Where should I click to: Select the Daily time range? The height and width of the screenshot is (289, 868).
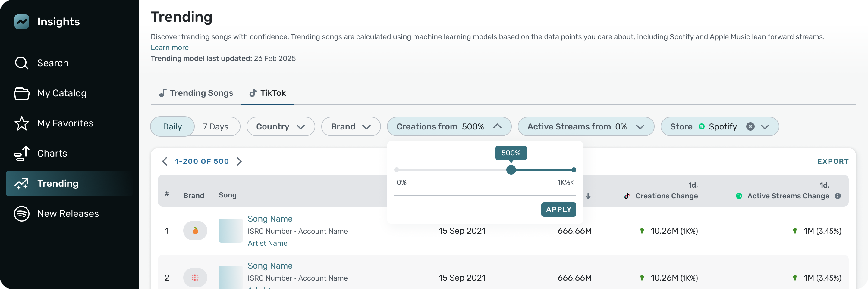(172, 126)
